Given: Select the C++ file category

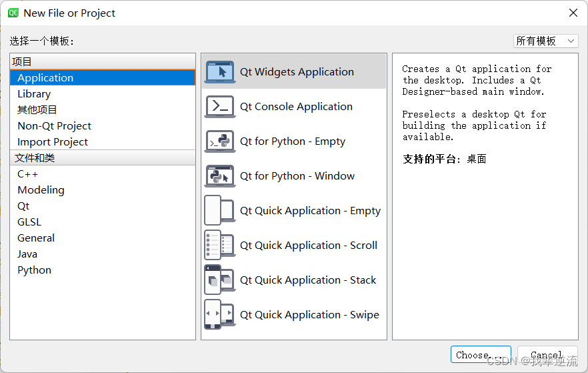Looking at the screenshot, I should click(x=103, y=174).
